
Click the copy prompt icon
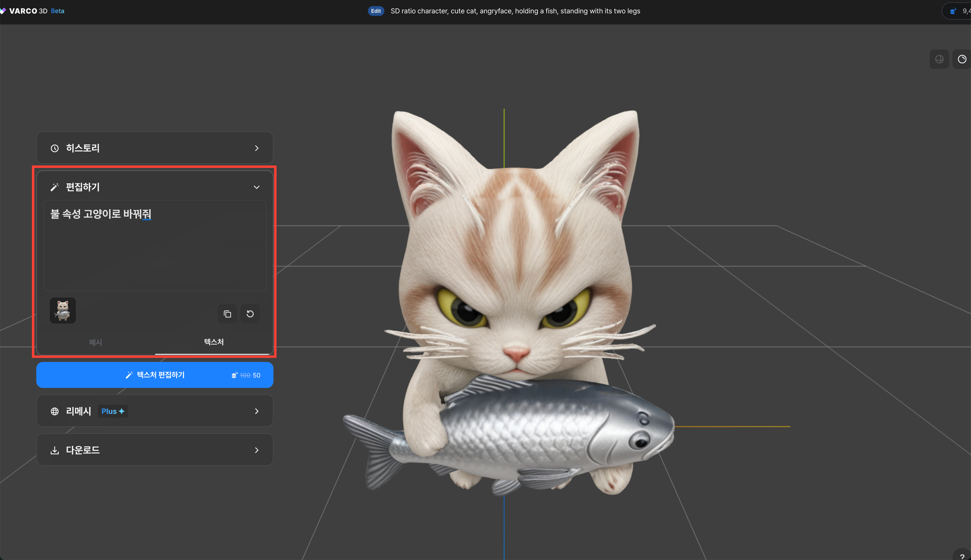pyautogui.click(x=227, y=314)
